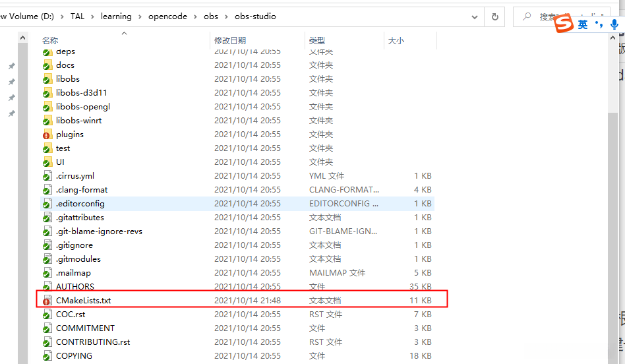Click the 18 KB size cell

coord(421,356)
